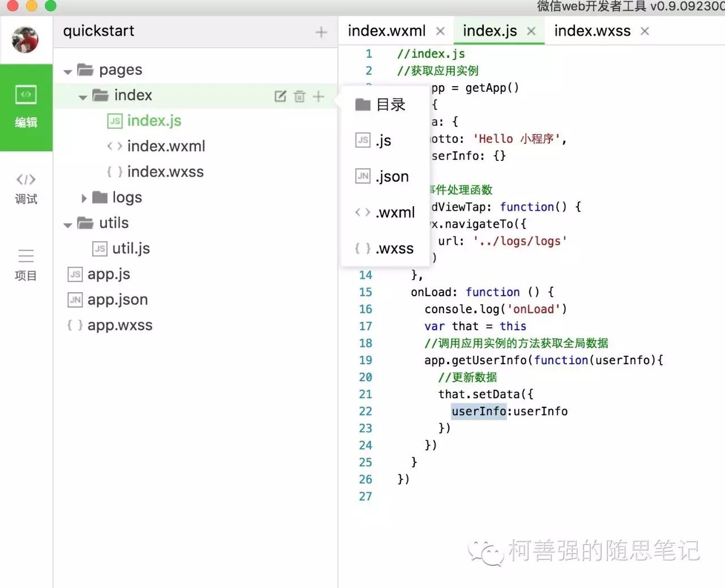Click the trash icon on index folder
The width and height of the screenshot is (725, 588).
300,96
